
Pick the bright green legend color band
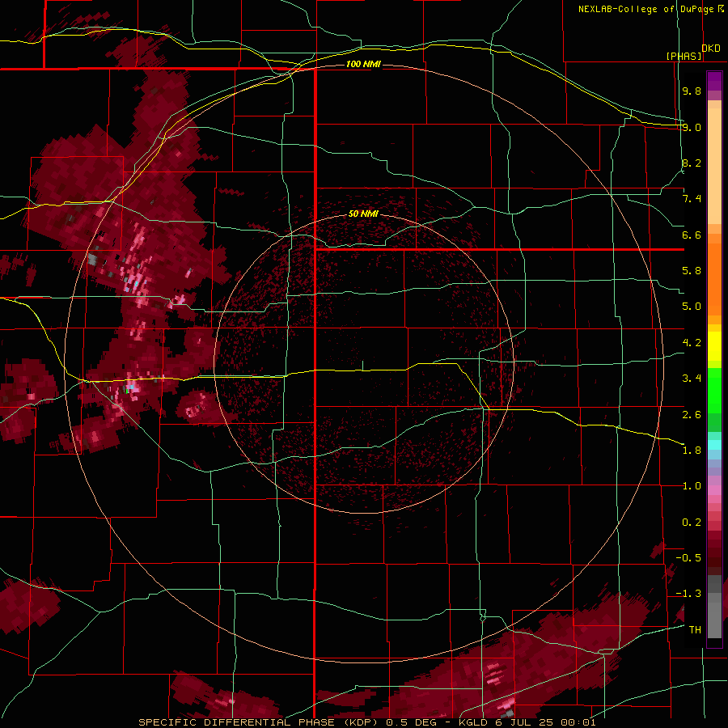pos(714,390)
